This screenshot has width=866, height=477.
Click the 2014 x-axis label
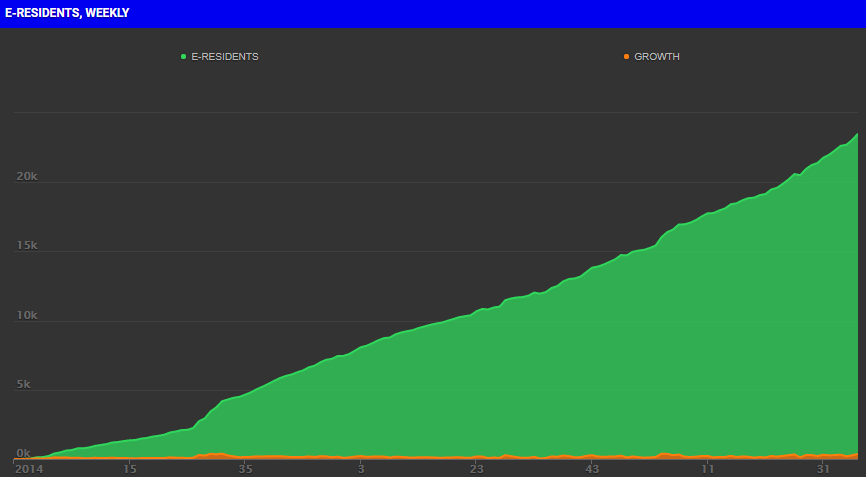click(x=29, y=469)
